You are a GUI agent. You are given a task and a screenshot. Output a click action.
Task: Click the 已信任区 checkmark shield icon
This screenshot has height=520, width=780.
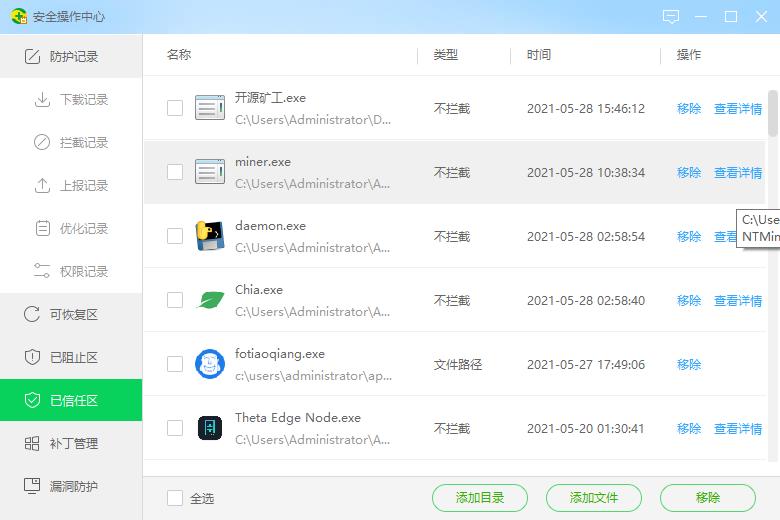[32, 400]
